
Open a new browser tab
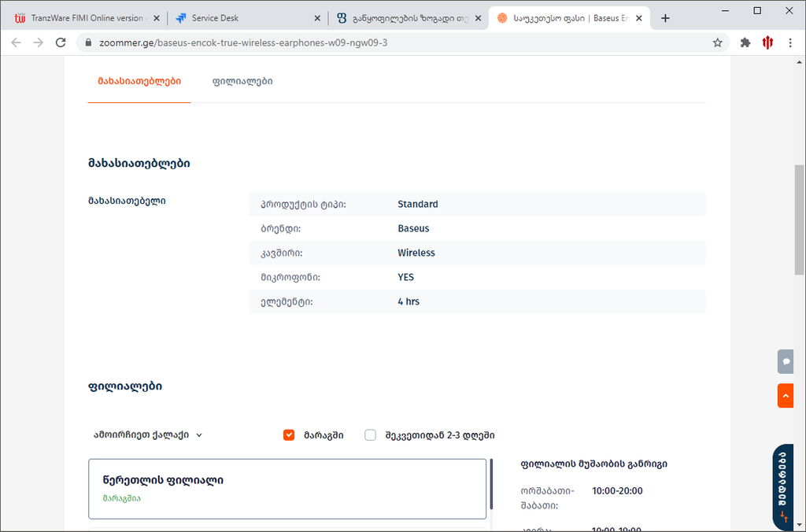tap(665, 18)
